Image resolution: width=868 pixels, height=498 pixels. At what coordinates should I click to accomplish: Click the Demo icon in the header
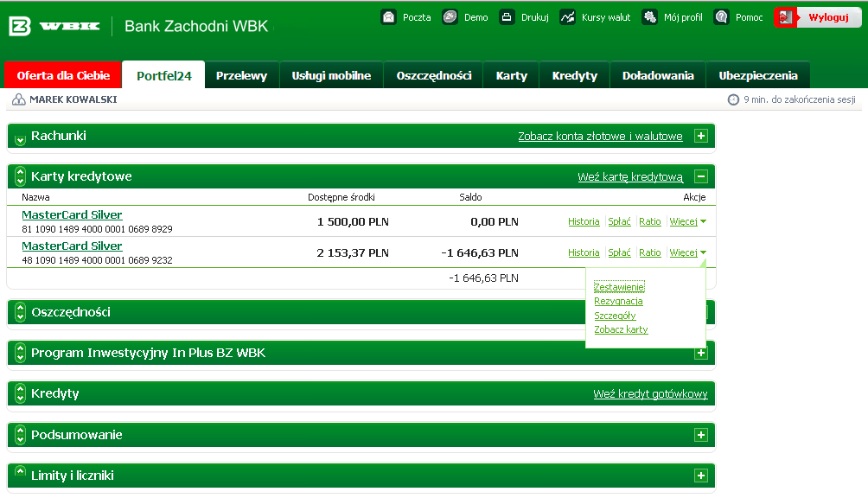(450, 17)
